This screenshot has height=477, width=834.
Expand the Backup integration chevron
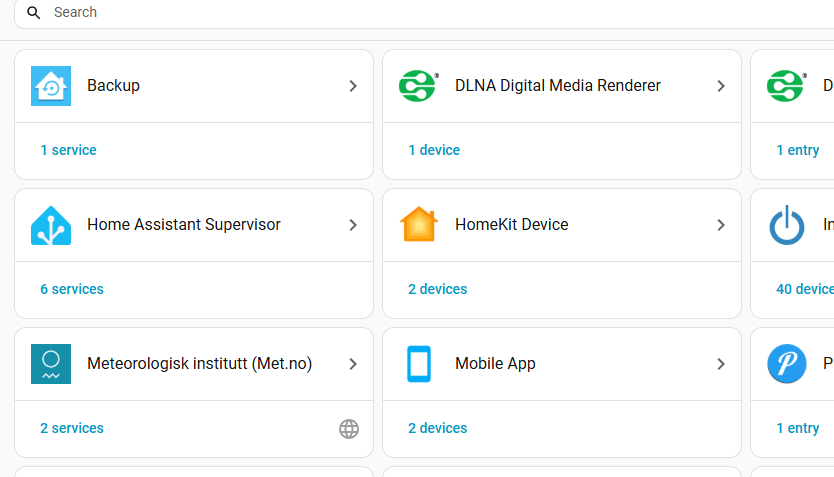click(x=353, y=86)
